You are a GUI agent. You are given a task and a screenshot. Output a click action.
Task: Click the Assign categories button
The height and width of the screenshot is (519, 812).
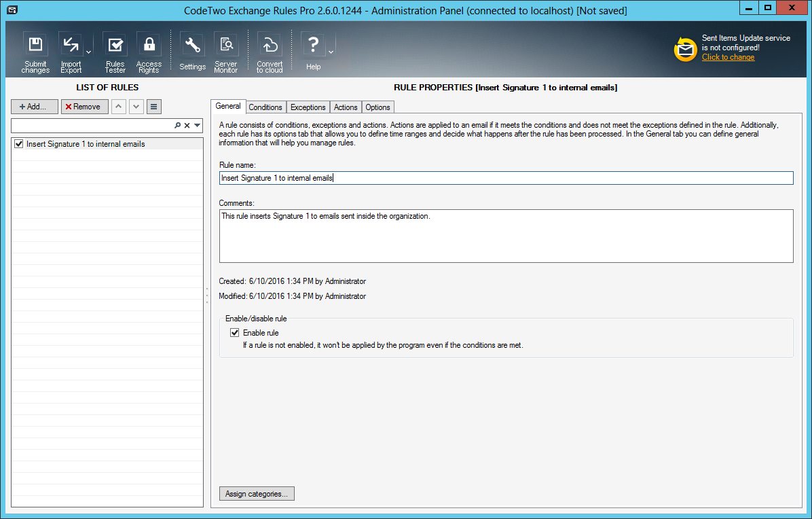pyautogui.click(x=257, y=494)
